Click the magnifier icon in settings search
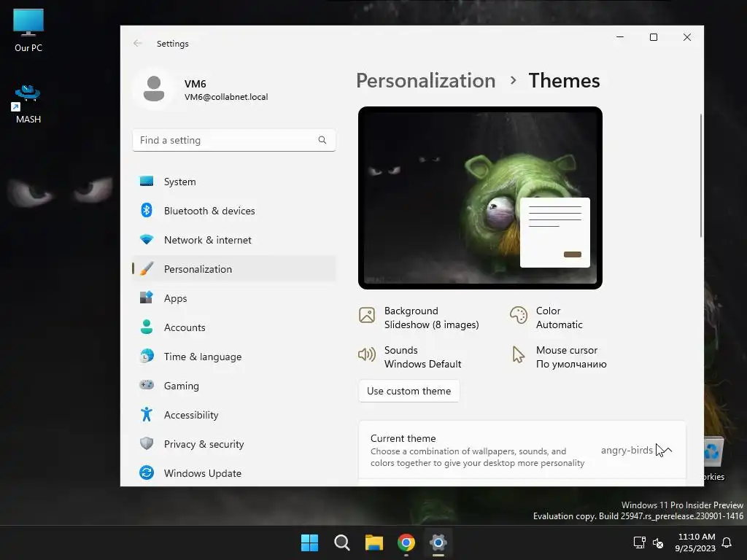Screen dimensions: 747x560 coord(322,140)
